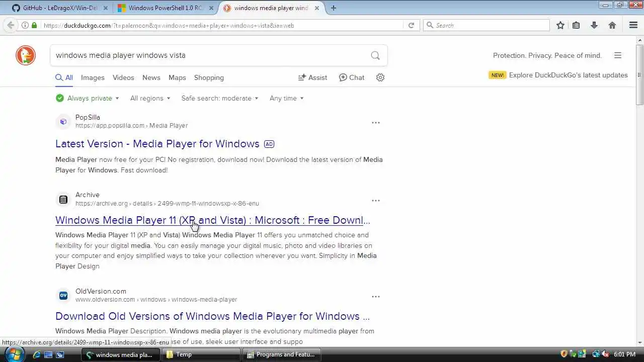Switch to the Maps search tab
This screenshot has width=644, height=362.
[177, 77]
